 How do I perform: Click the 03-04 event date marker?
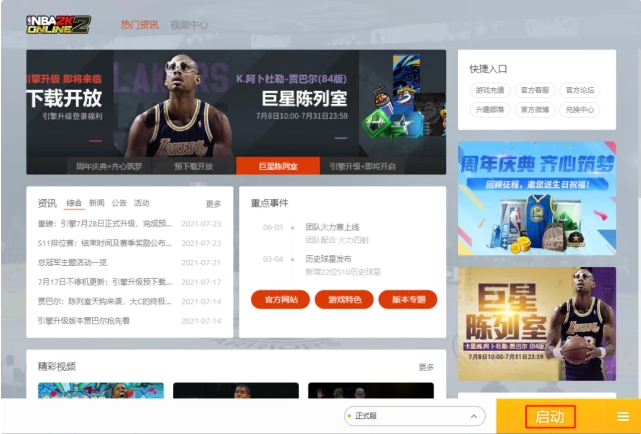[273, 259]
